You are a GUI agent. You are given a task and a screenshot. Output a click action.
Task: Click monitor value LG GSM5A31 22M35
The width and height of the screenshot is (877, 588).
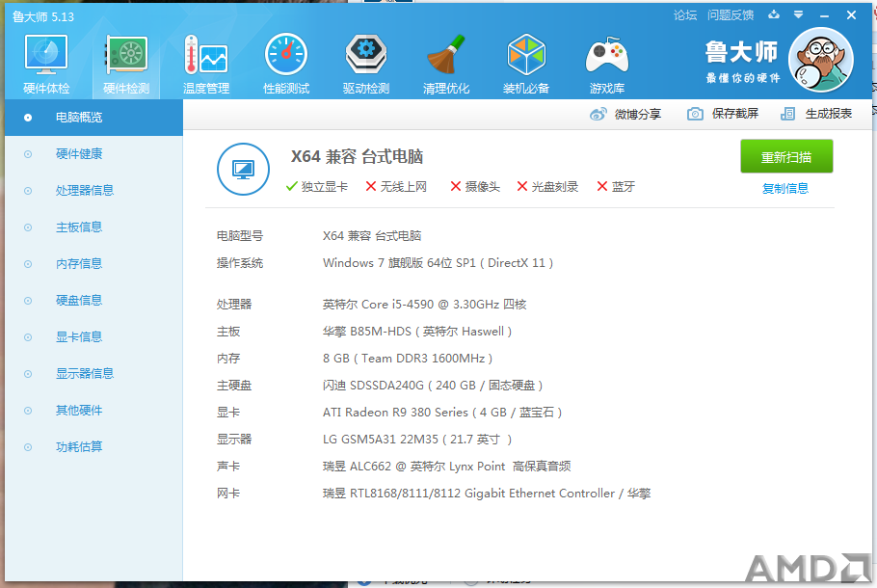pos(417,440)
